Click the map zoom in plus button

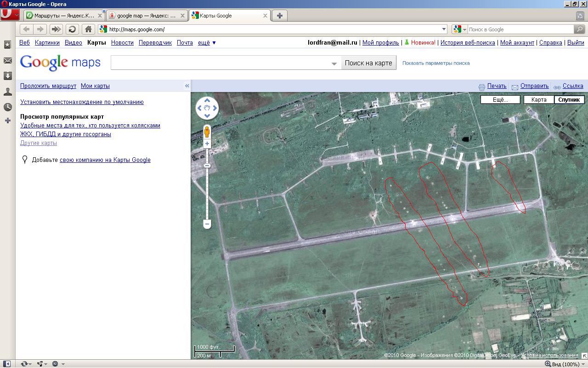click(x=207, y=144)
